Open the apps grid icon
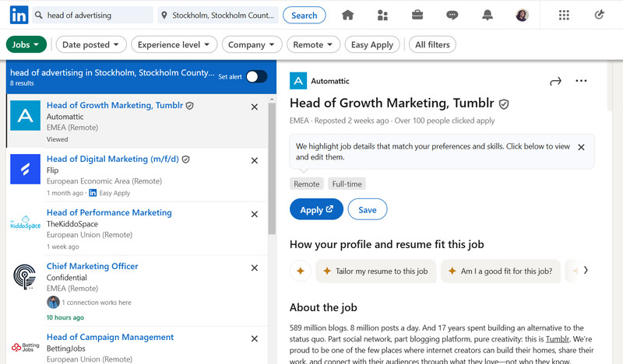This screenshot has width=623, height=364. pyautogui.click(x=564, y=15)
